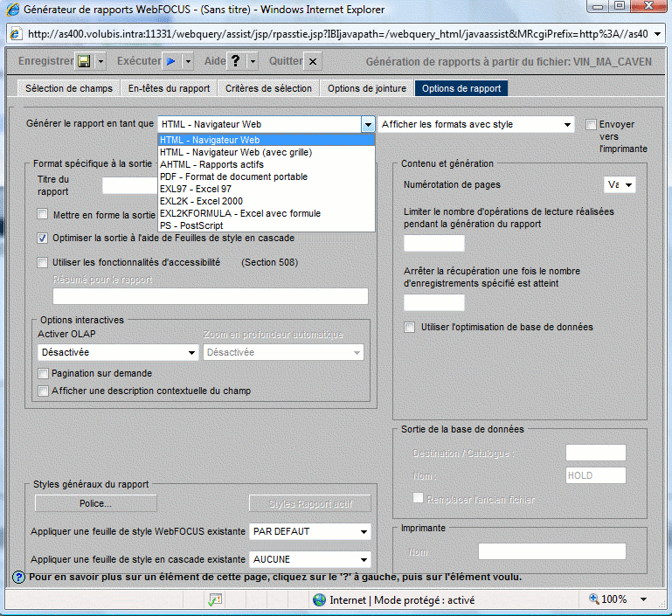Select the 'Options de rapport' tab
Screen dimensions: 672x616
(461, 88)
